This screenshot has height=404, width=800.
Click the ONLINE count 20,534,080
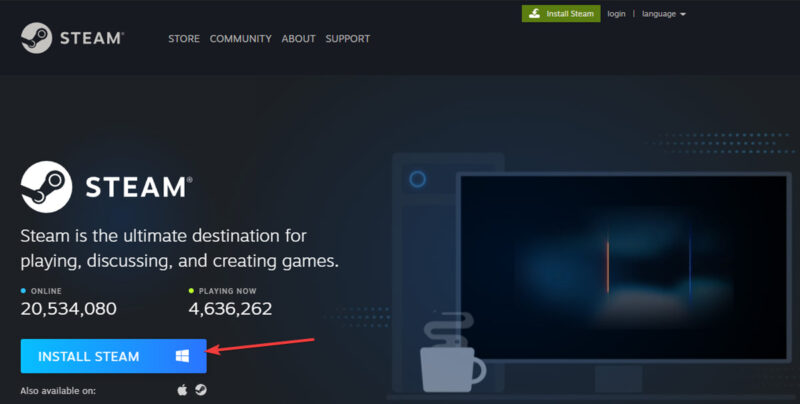click(68, 309)
